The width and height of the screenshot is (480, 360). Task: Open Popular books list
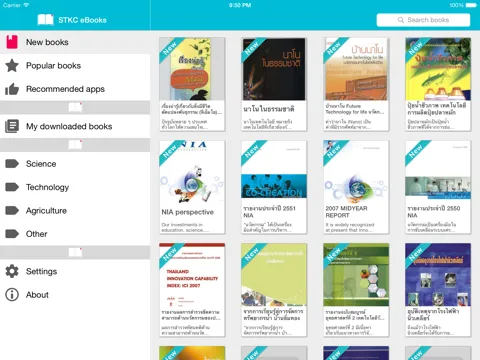[x=75, y=65]
